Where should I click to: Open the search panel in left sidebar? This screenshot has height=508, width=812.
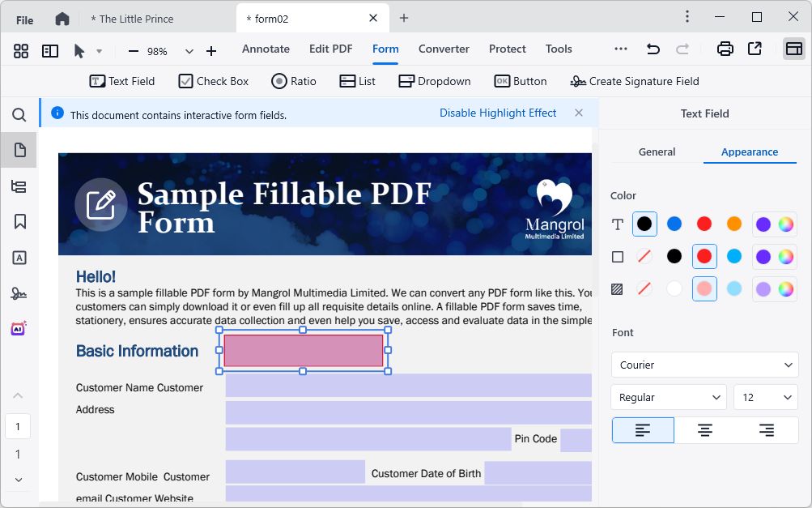(19, 115)
